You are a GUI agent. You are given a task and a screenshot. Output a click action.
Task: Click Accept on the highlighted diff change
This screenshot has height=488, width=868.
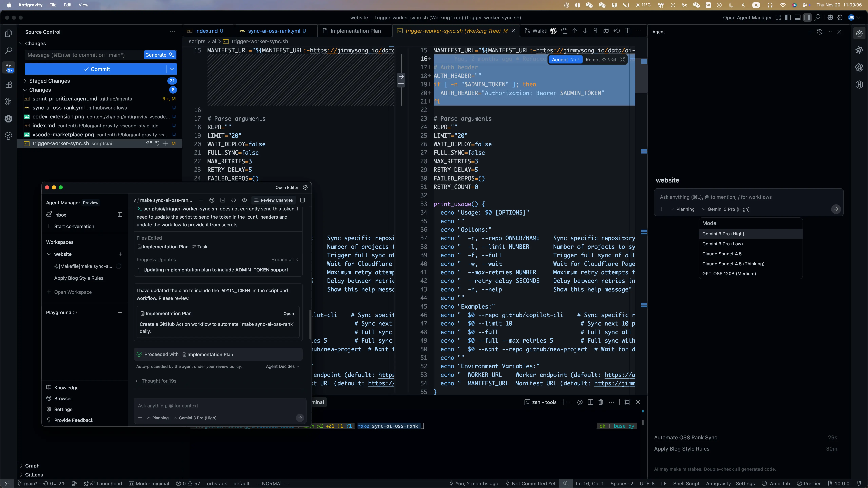(x=565, y=60)
